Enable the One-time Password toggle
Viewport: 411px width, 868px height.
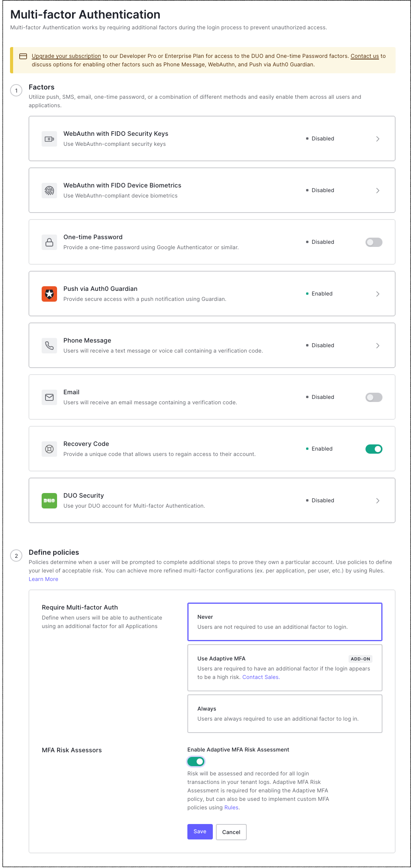tap(374, 242)
